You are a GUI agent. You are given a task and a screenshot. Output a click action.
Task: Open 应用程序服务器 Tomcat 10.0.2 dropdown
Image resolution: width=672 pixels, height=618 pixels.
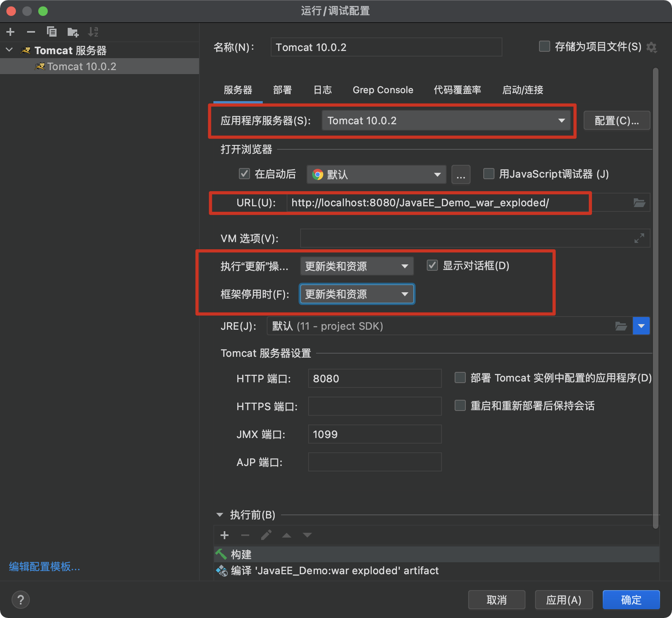click(446, 120)
